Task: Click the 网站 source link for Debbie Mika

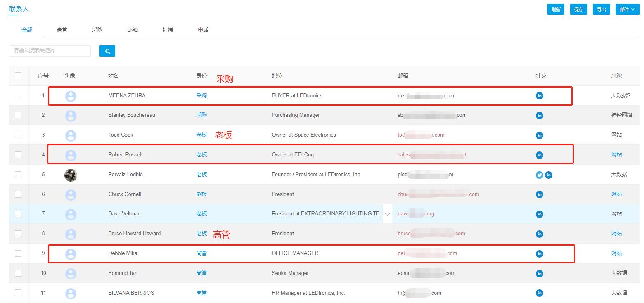Action: coord(616,253)
